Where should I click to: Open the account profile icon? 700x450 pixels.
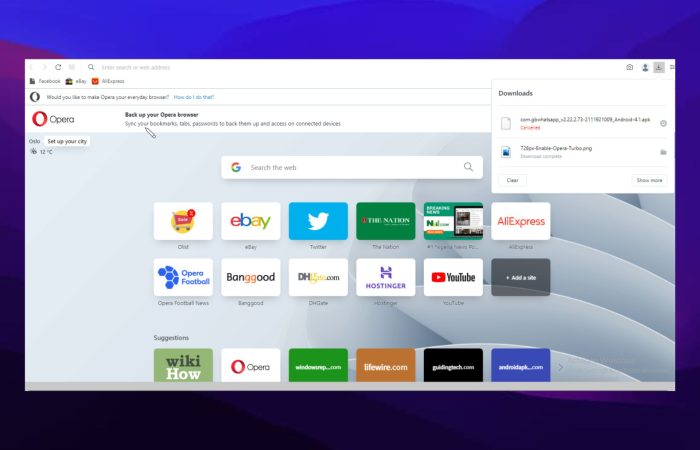tap(645, 67)
